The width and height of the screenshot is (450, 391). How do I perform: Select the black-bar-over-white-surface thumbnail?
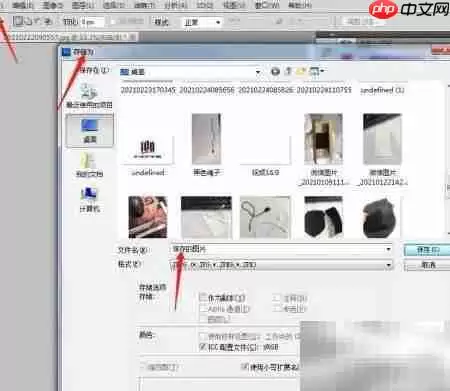206,217
